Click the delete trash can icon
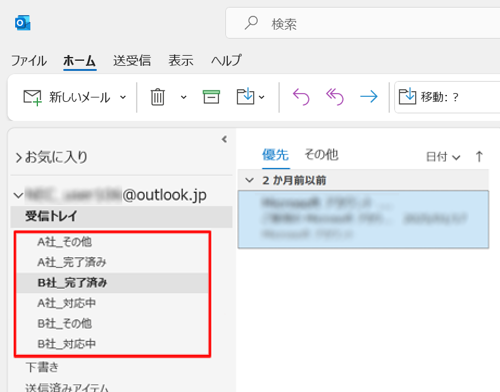 click(157, 97)
